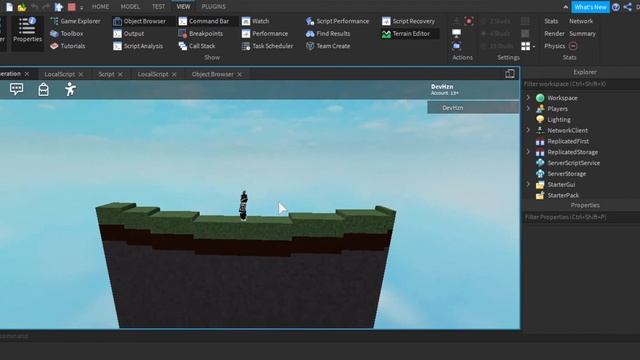Click the What's New button
Viewport: 640px width, 360px height.
click(x=590, y=7)
